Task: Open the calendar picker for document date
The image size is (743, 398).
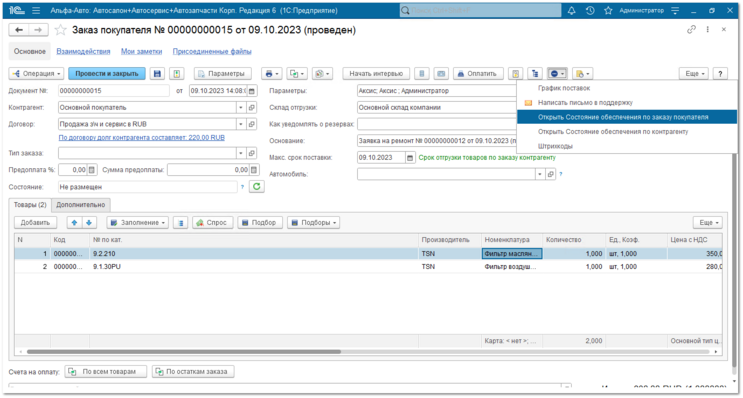Action: pos(252,90)
